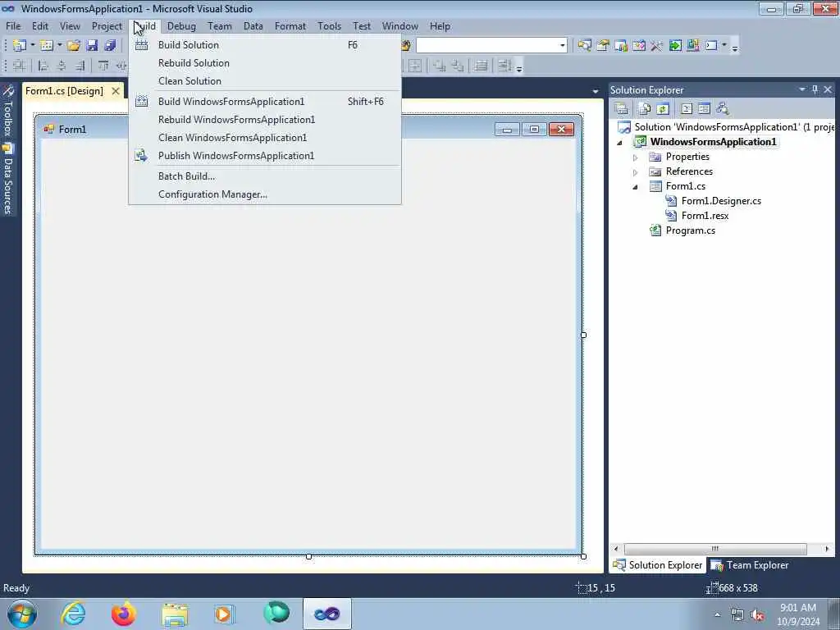This screenshot has width=840, height=630.
Task: Click the muted volume tray icon
Action: pos(757,615)
